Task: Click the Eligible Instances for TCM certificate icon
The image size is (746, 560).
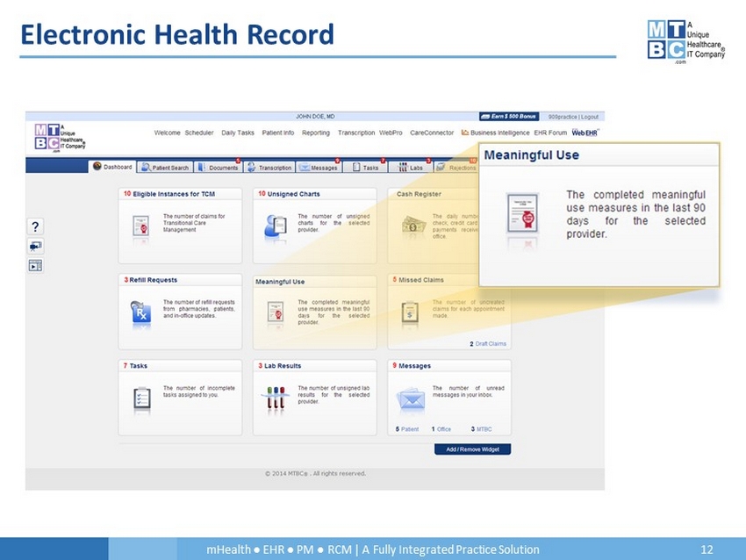Action: tap(140, 226)
